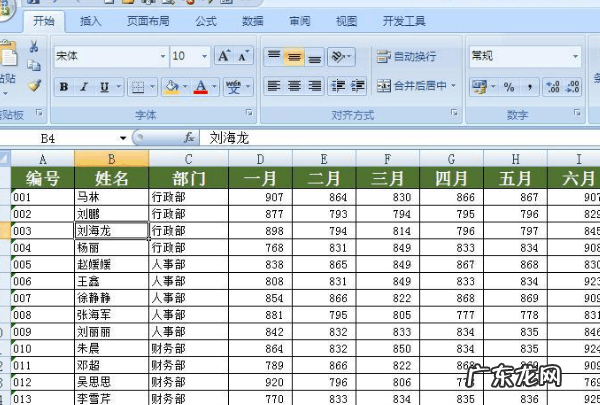Viewport: 600px width, 405px height.
Task: Toggle italic formatting
Action: [84, 87]
